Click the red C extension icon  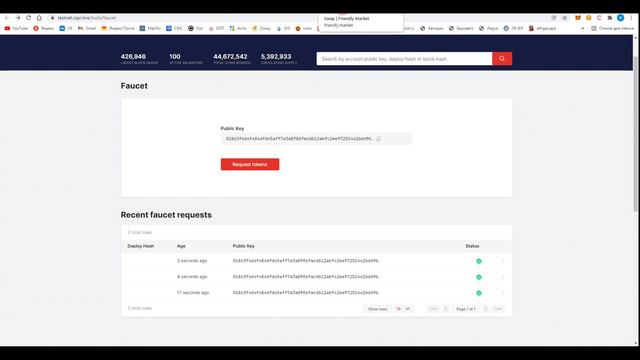click(x=599, y=18)
